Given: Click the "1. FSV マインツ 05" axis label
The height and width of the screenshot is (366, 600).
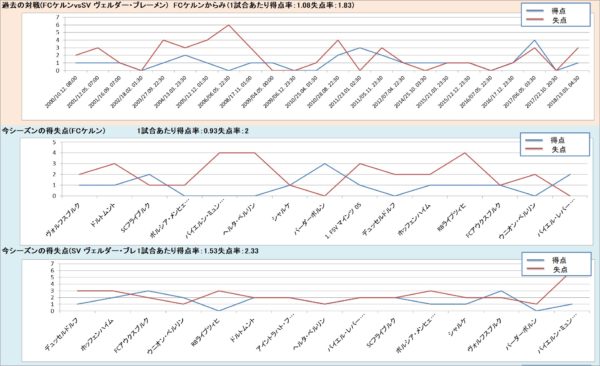Looking at the screenshot, I should [x=342, y=221].
